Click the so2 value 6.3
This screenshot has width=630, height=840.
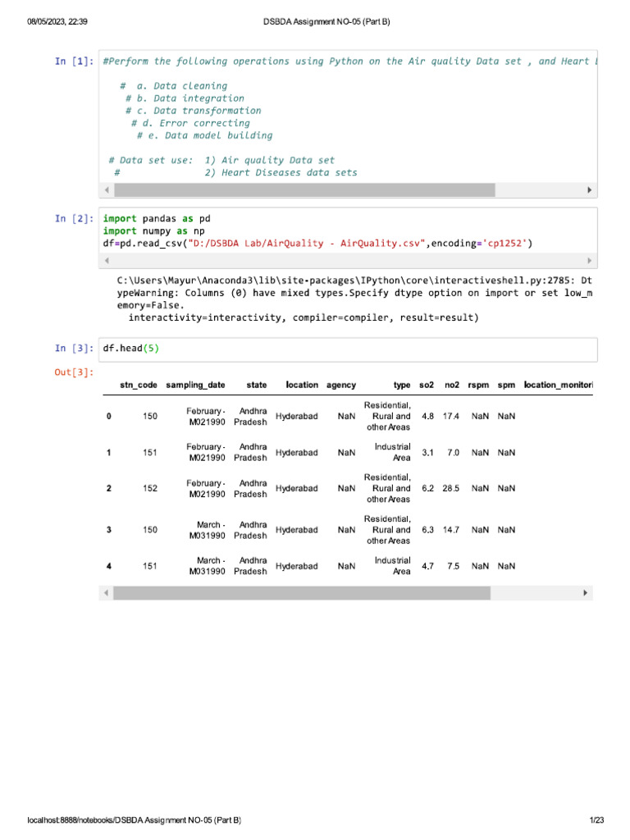point(427,530)
